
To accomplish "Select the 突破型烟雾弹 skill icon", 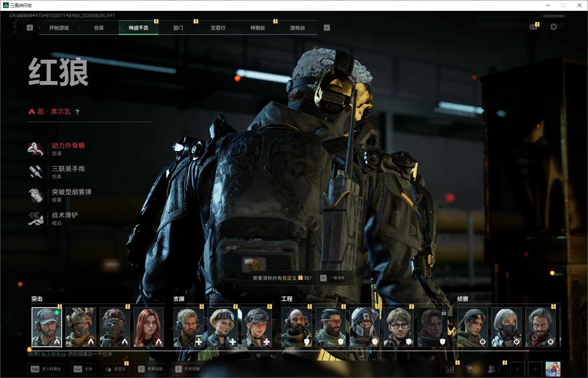I will pyautogui.click(x=36, y=195).
